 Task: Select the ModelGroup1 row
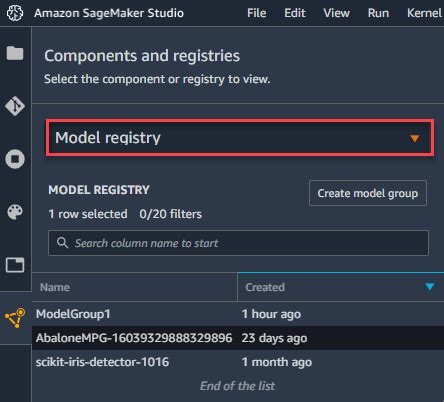click(238, 314)
